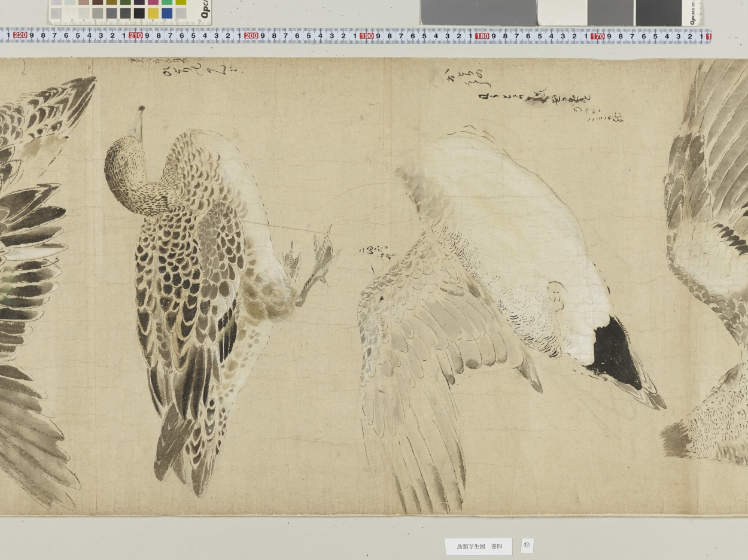Click the white patch of the gray card
The height and width of the screenshot is (560, 748).
click(562, 13)
